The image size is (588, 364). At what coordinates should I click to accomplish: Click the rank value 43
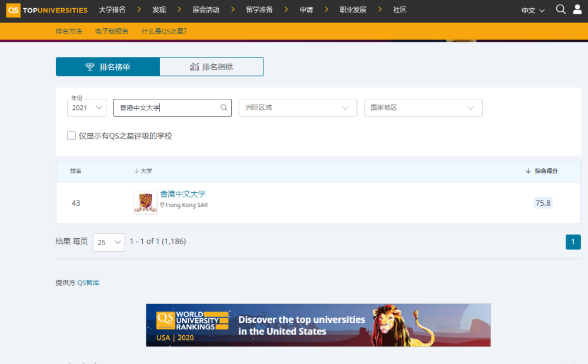[76, 203]
